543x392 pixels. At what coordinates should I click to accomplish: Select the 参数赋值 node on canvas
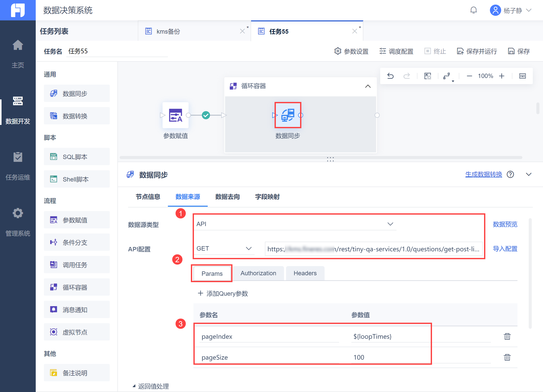pos(176,115)
